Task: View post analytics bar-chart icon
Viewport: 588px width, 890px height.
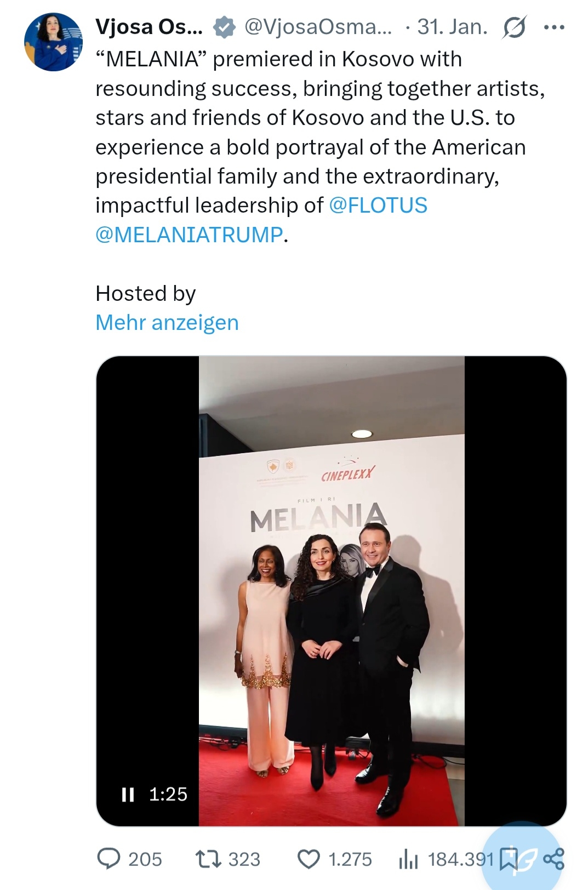Action: tap(408, 859)
